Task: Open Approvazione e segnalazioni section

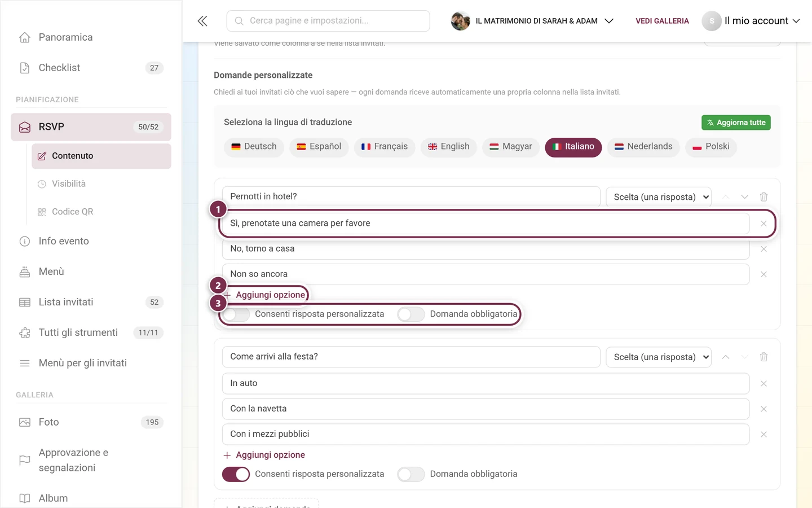Action: pos(91,460)
